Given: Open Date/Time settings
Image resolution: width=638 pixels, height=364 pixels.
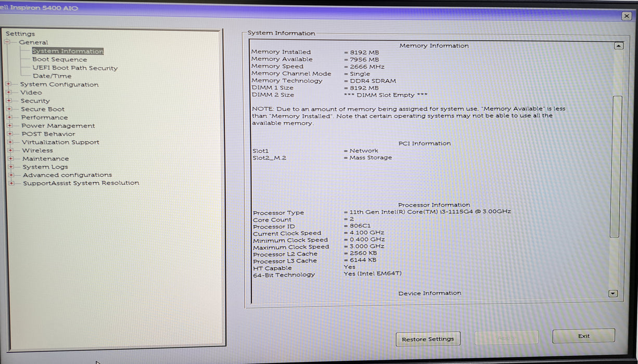Looking at the screenshot, I should tap(52, 76).
